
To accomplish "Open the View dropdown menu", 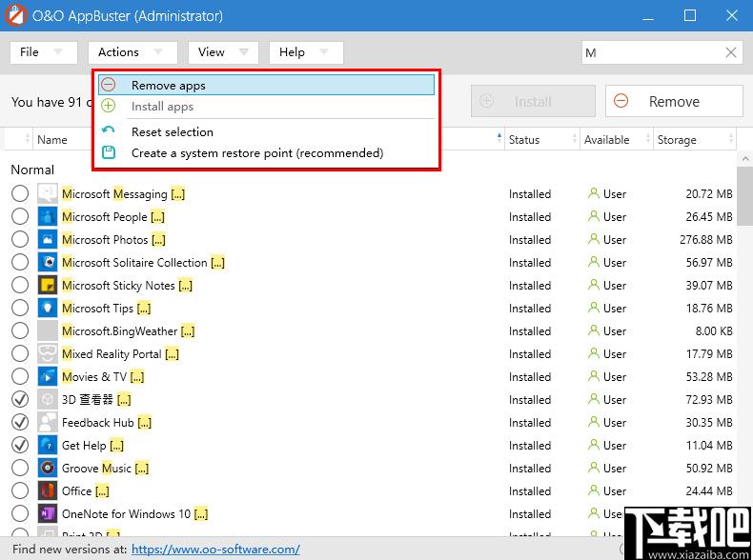I will click(x=223, y=52).
